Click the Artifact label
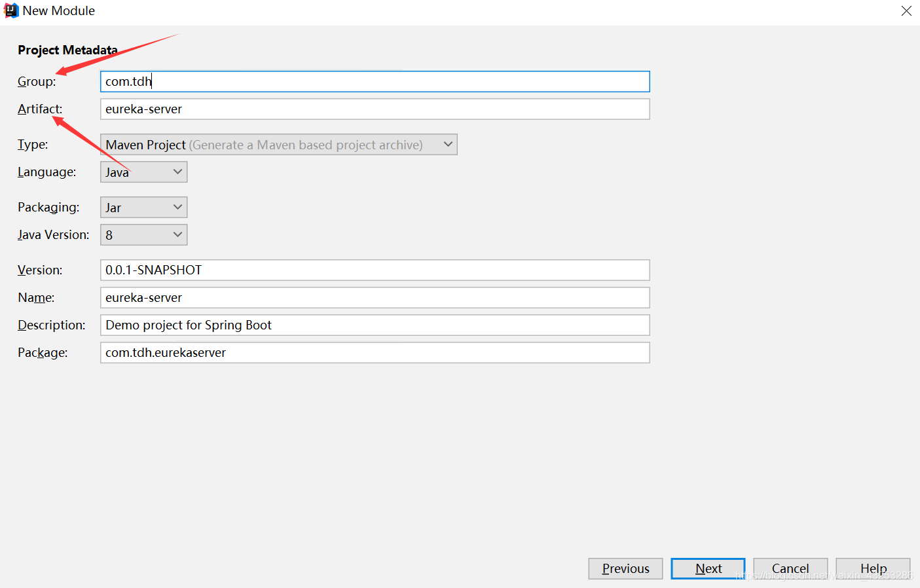The width and height of the screenshot is (920, 588). 40,109
